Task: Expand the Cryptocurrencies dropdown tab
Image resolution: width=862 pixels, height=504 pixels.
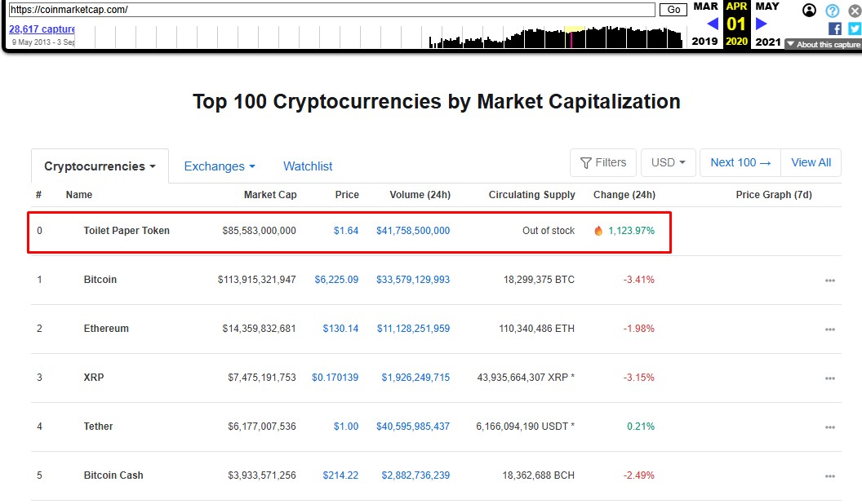Action: click(100, 166)
